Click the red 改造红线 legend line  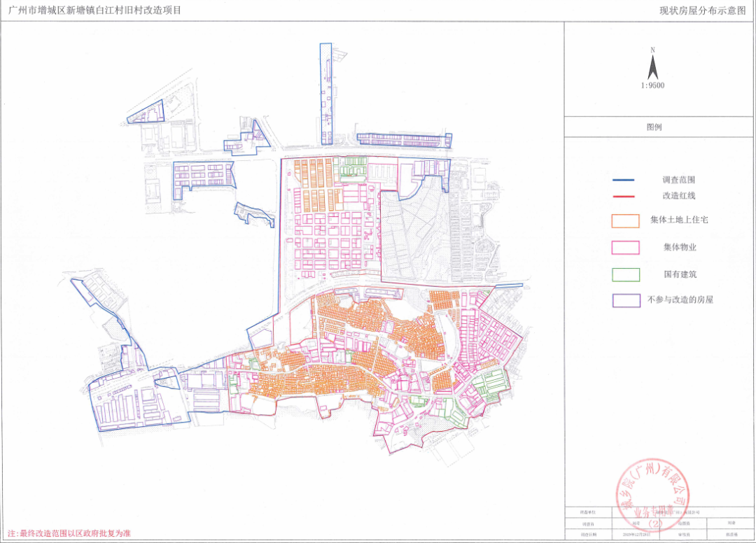[624, 196]
